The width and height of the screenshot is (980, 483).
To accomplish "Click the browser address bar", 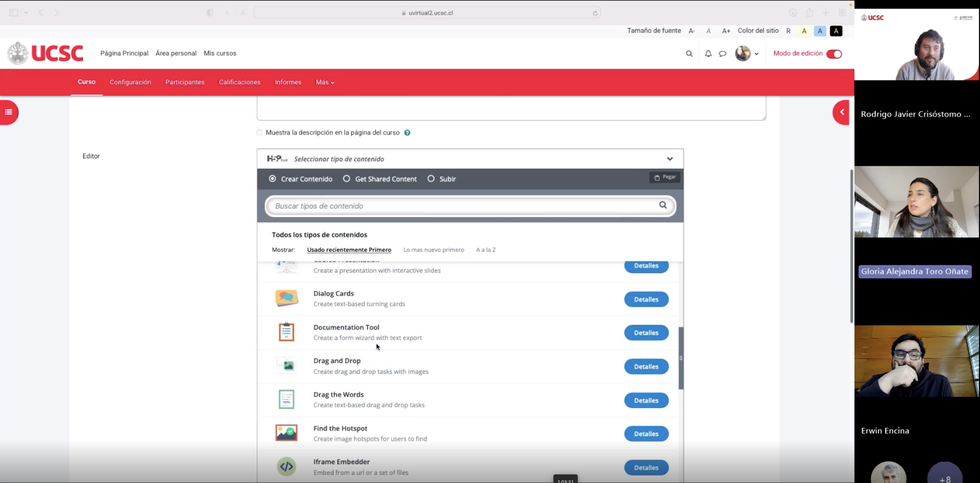I will coord(427,12).
